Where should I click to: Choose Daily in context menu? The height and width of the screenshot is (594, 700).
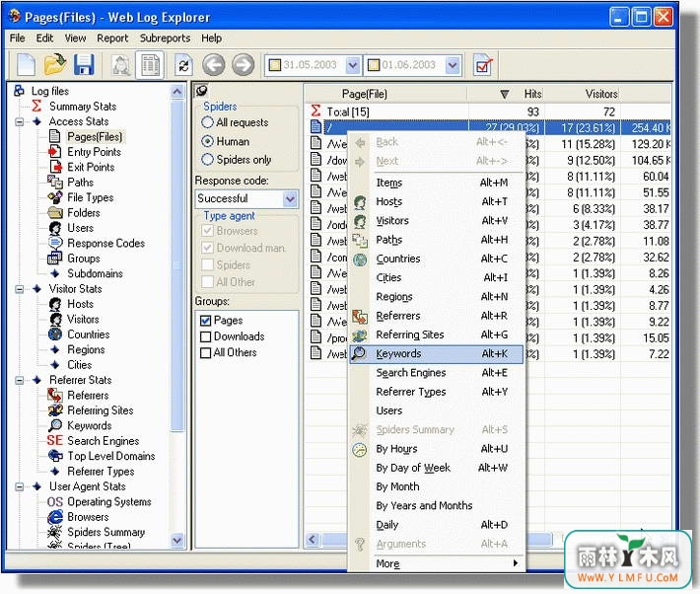pos(436,525)
